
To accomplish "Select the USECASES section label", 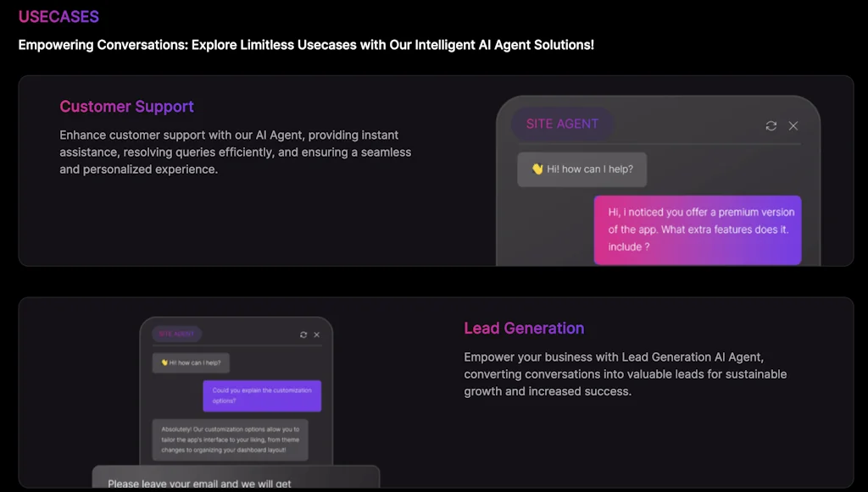I will click(58, 16).
